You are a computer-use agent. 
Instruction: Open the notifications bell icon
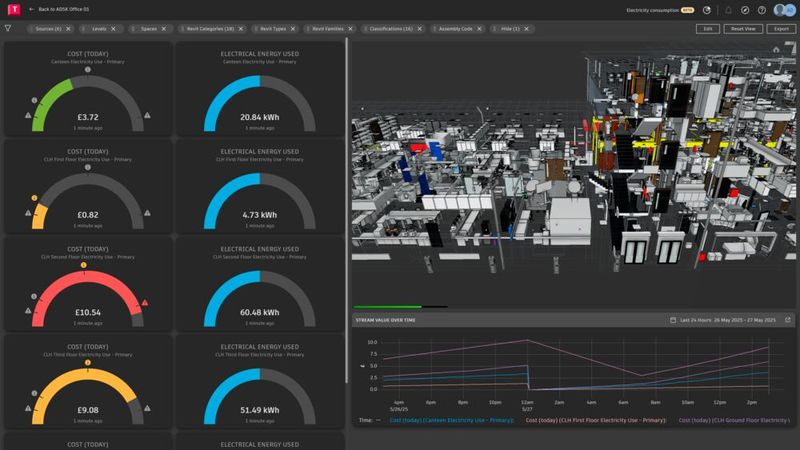pyautogui.click(x=729, y=10)
